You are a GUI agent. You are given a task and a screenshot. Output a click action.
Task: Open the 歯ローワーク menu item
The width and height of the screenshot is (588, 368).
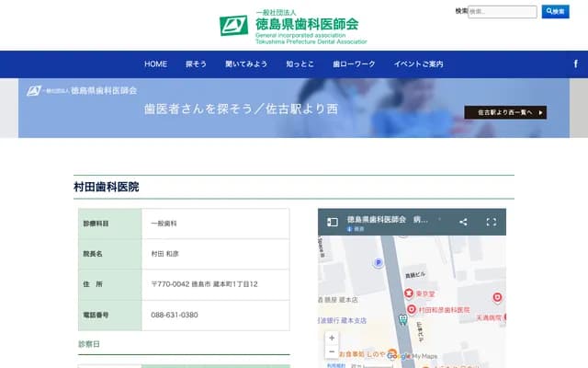(354, 64)
